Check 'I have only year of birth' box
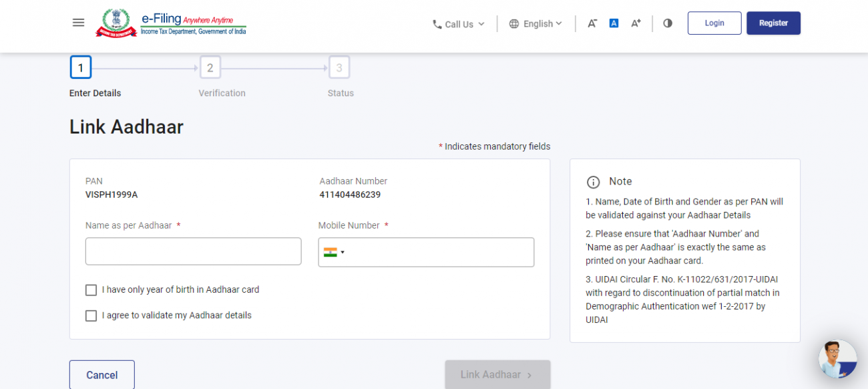 tap(91, 290)
